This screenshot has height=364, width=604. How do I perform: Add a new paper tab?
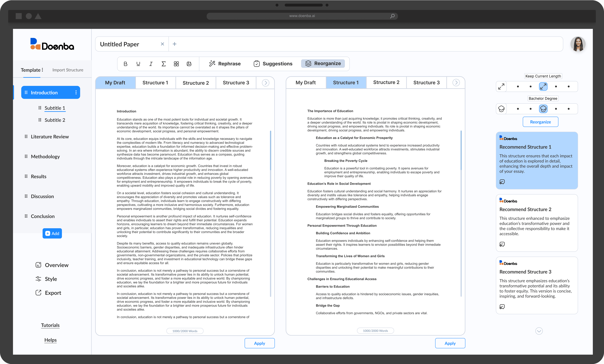(x=175, y=44)
